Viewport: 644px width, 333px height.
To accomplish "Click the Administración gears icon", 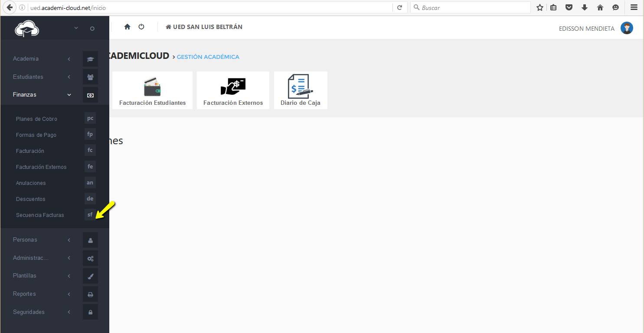I will pyautogui.click(x=90, y=258).
